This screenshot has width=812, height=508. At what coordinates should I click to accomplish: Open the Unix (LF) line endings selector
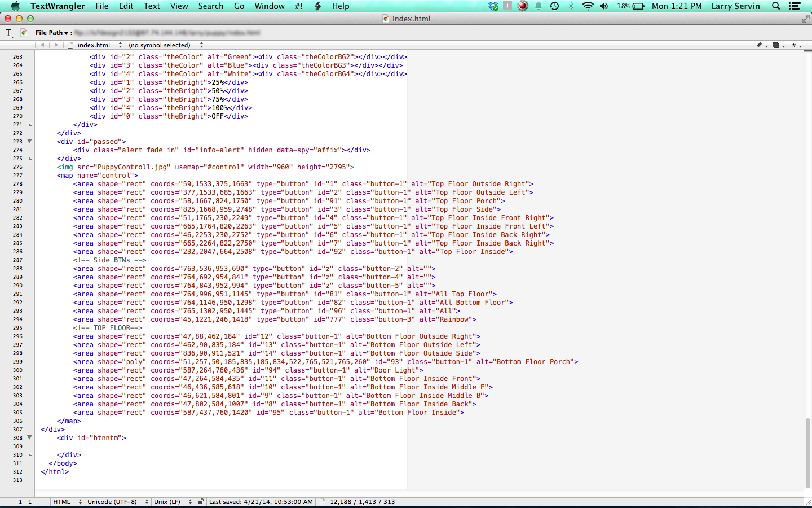pos(173,502)
